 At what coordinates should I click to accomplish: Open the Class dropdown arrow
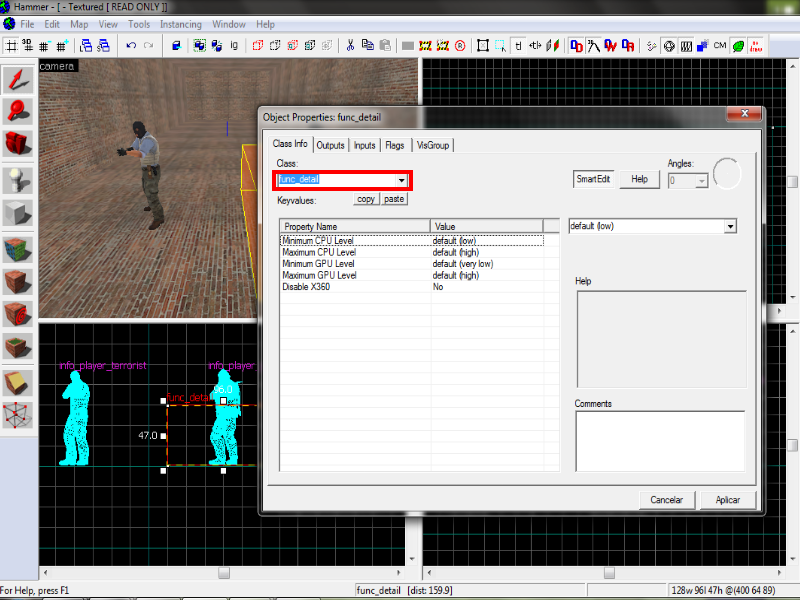point(402,180)
